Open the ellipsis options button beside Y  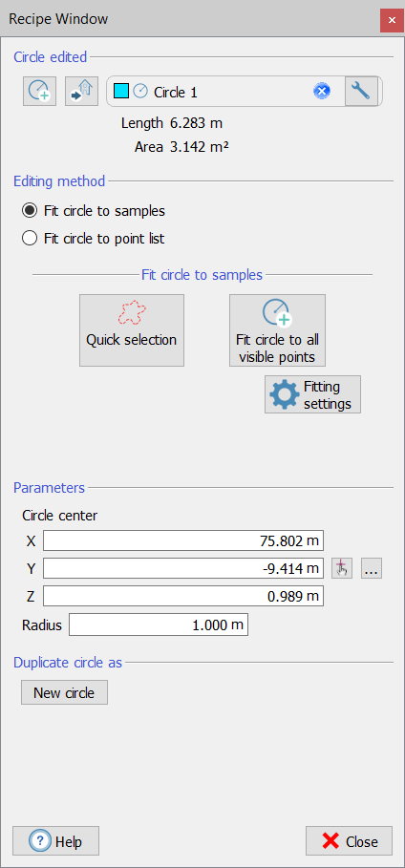pos(372,568)
